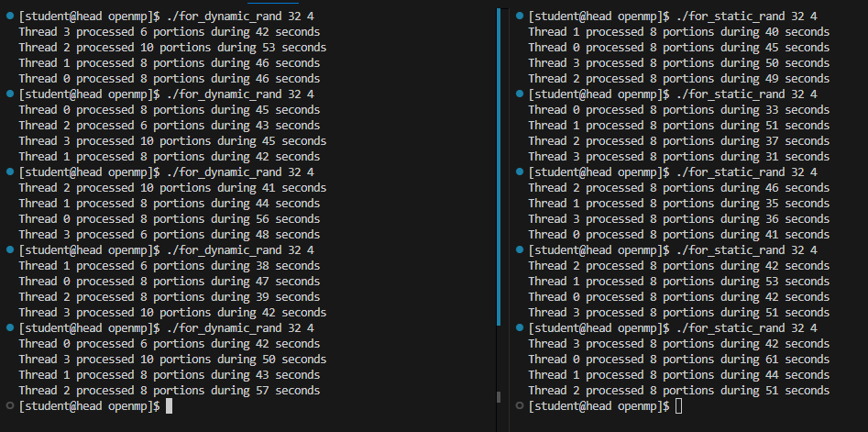Viewport: 868px width, 432px height.
Task: Click the hollow circle marker at the right terminal's empty prompt
Action: click(x=520, y=405)
